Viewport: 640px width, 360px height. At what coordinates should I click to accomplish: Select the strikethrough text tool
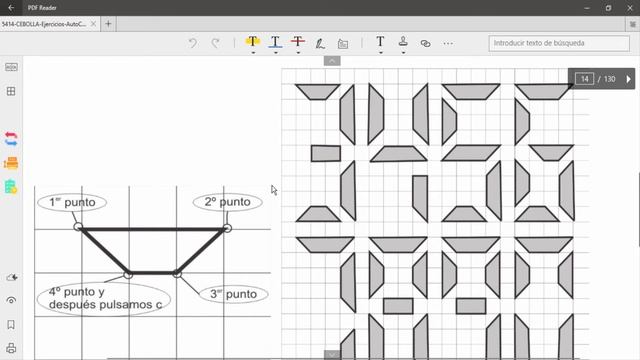(x=298, y=41)
